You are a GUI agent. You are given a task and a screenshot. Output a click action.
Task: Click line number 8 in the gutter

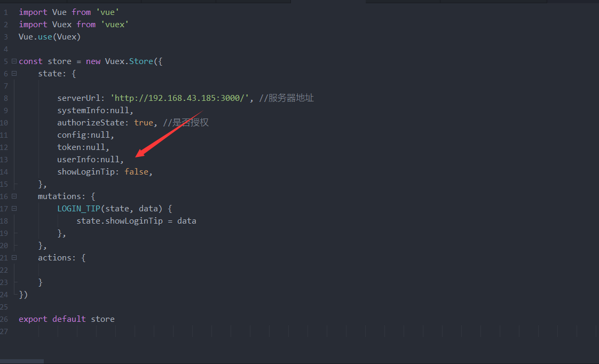point(5,98)
